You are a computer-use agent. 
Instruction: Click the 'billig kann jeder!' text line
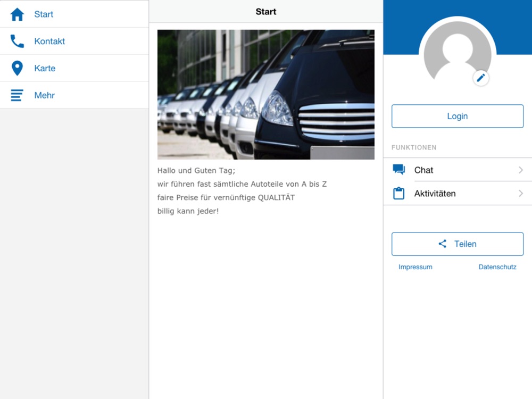(x=188, y=211)
